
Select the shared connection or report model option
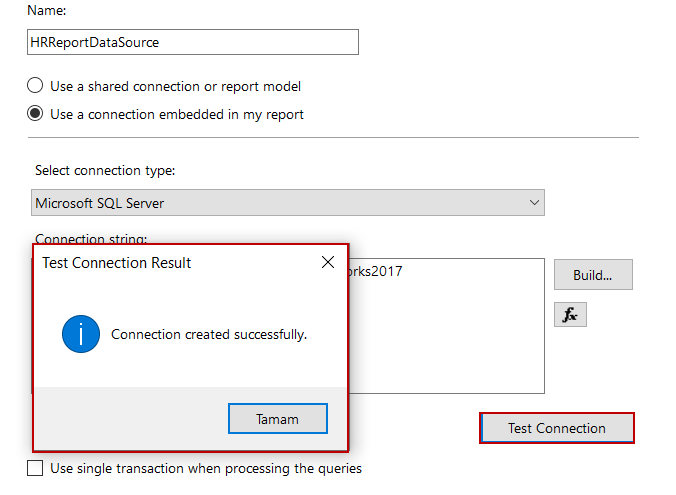point(36,86)
